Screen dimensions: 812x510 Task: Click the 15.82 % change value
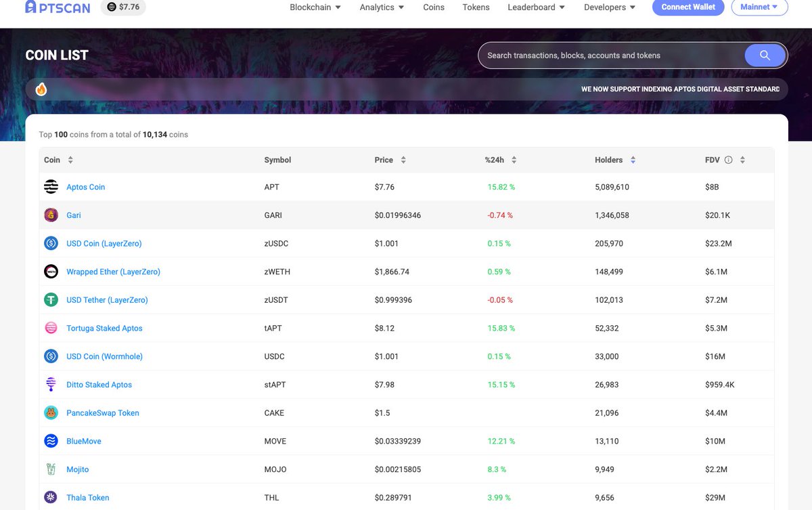(x=501, y=187)
